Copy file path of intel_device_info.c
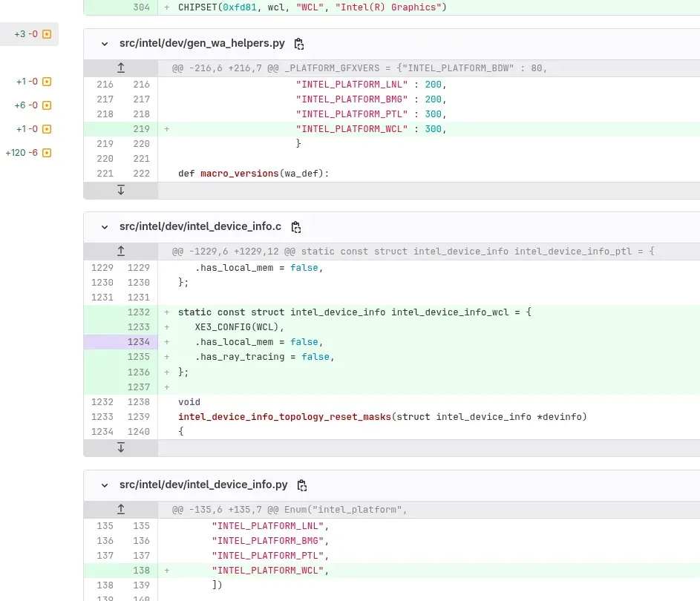Screen dimensions: 700x601 coord(295,227)
